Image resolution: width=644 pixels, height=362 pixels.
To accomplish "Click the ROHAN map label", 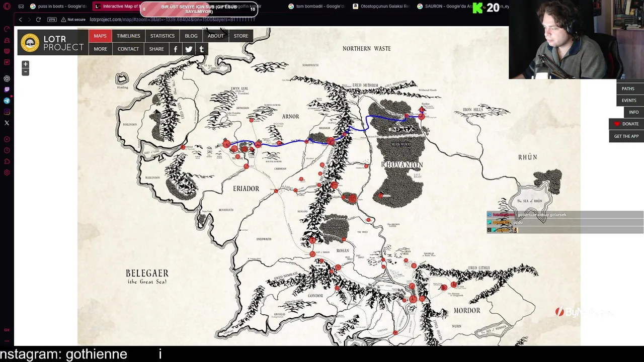I will [x=343, y=250].
